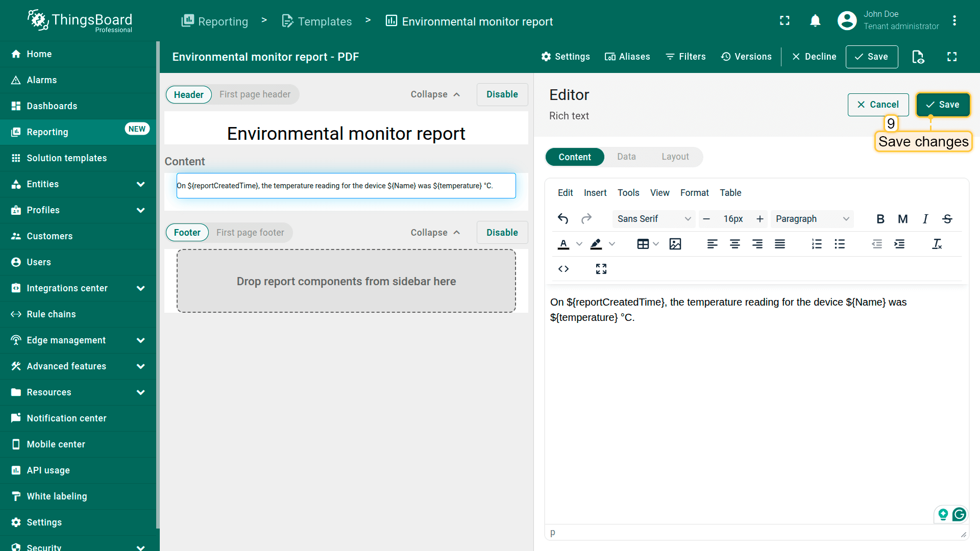Increase font size with plus
Screen dimensions: 980x551
(x=760, y=219)
